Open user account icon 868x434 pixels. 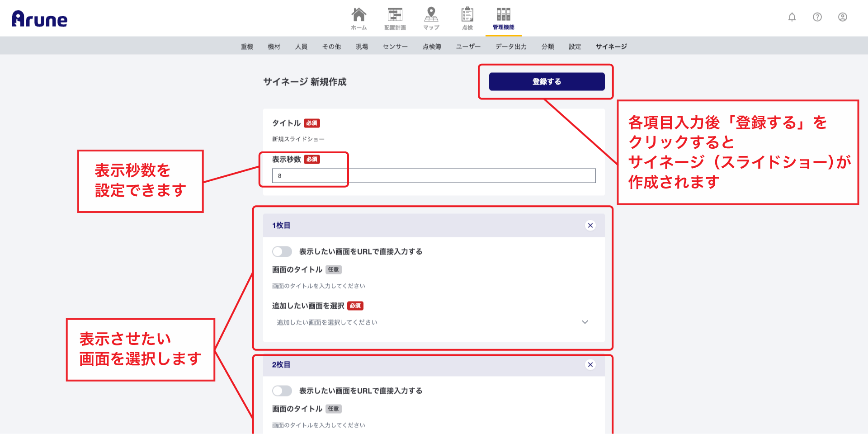point(843,17)
